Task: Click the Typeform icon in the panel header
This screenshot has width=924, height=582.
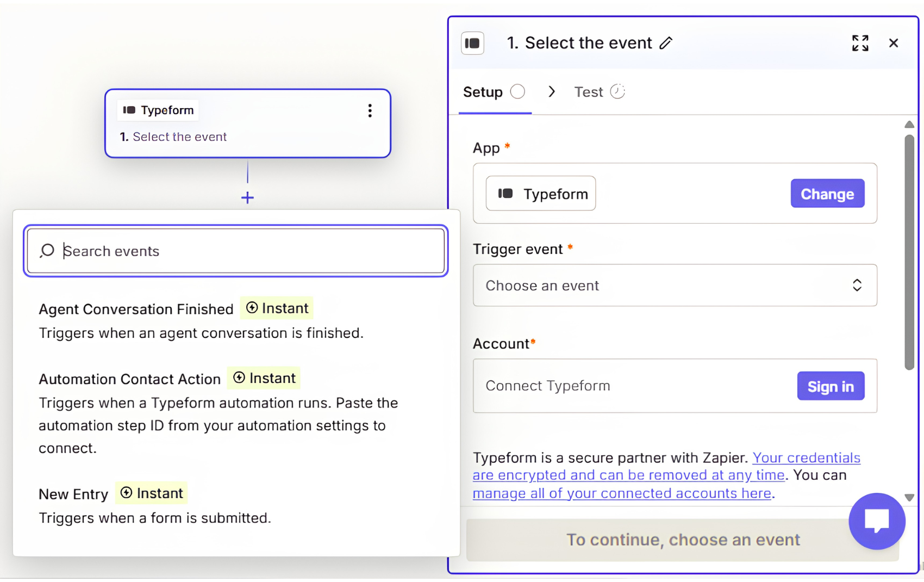Action: (x=472, y=43)
